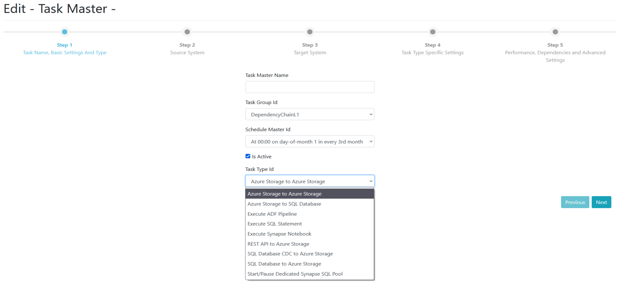
Task: Choose Execute SQL Statement option
Action: tap(310, 224)
